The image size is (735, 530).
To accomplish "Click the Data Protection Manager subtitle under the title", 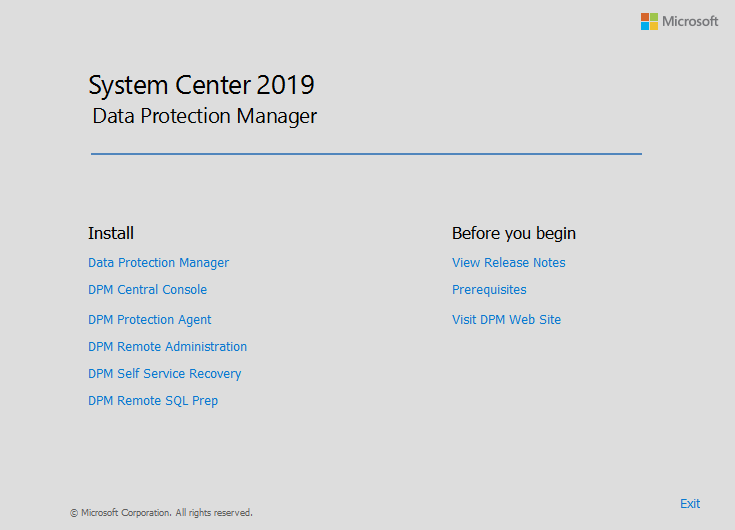I will (205, 116).
